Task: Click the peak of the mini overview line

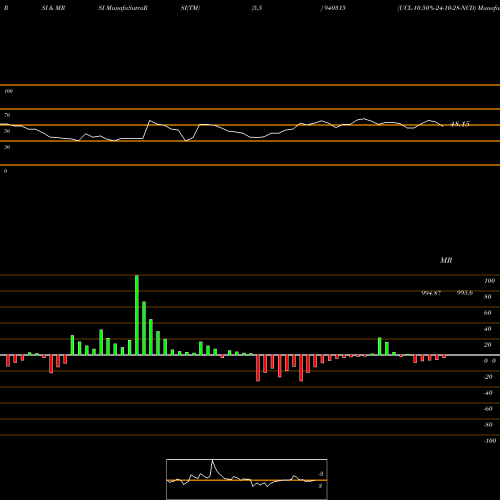Action: (x=212, y=461)
